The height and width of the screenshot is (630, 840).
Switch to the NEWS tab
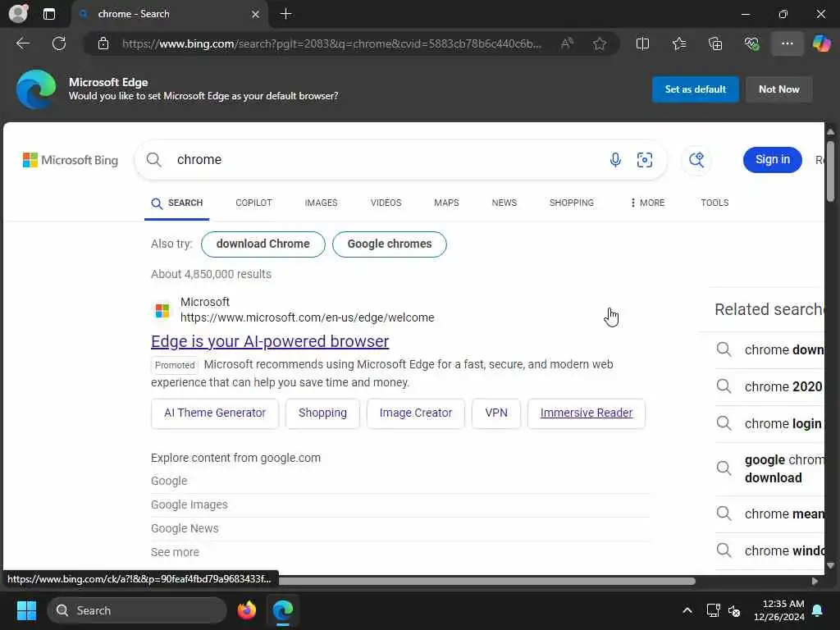pyautogui.click(x=504, y=203)
